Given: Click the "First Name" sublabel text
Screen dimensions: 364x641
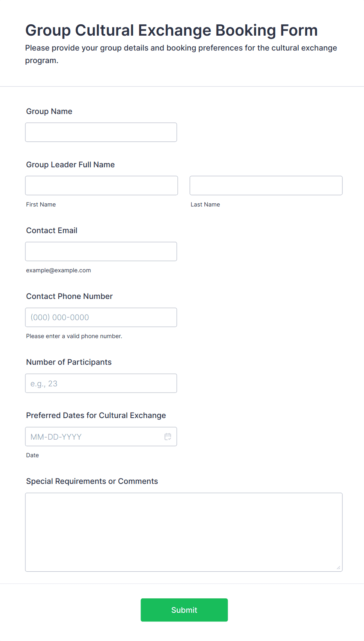Looking at the screenshot, I should [x=41, y=205].
